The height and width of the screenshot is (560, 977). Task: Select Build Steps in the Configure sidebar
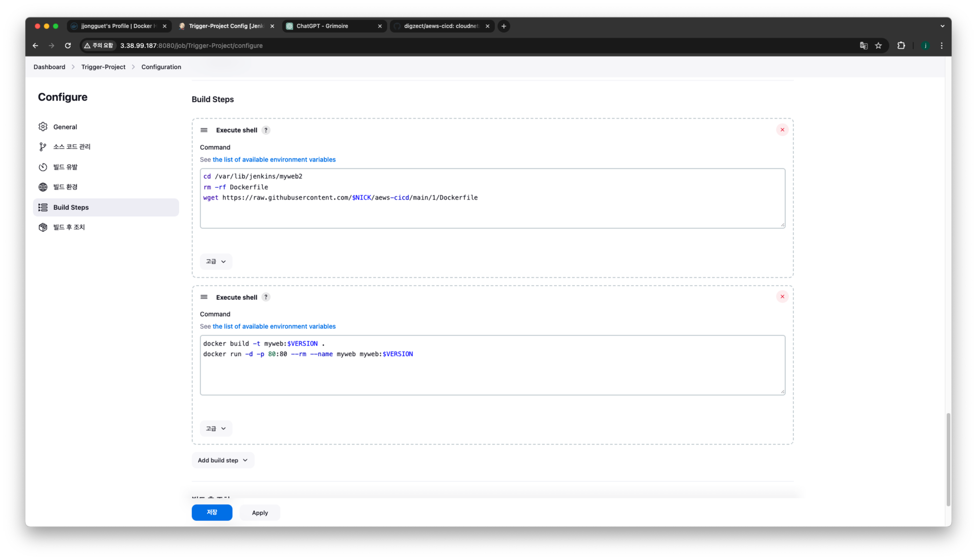[x=71, y=207]
